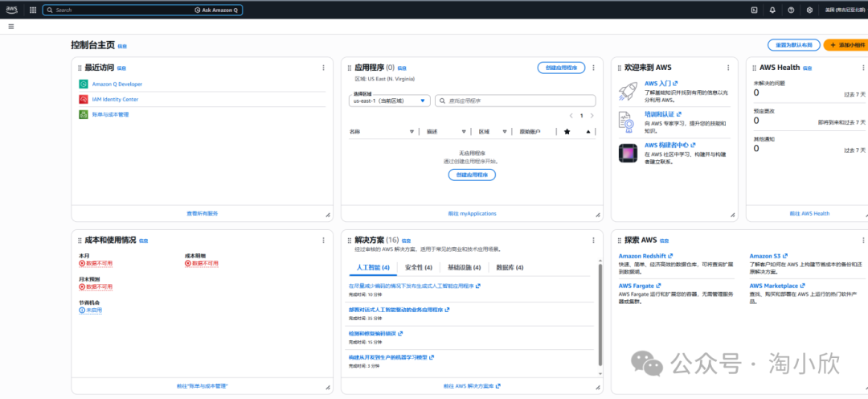Open the CloudShell terminal icon in top bar

[x=753, y=10]
